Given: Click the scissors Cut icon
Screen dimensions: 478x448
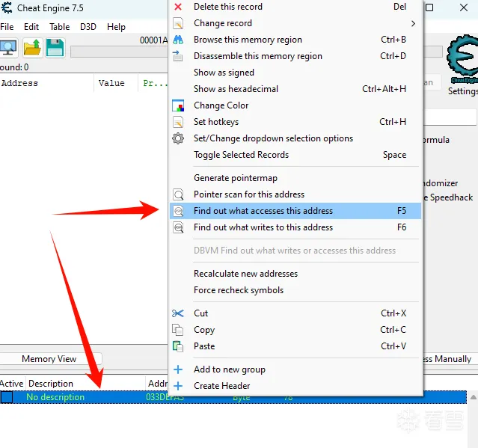Looking at the screenshot, I should click(x=178, y=313).
